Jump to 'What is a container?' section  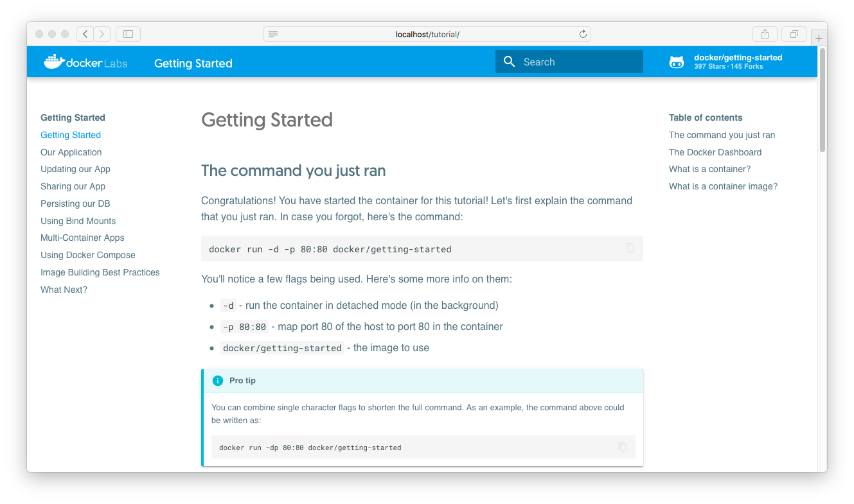(x=710, y=169)
